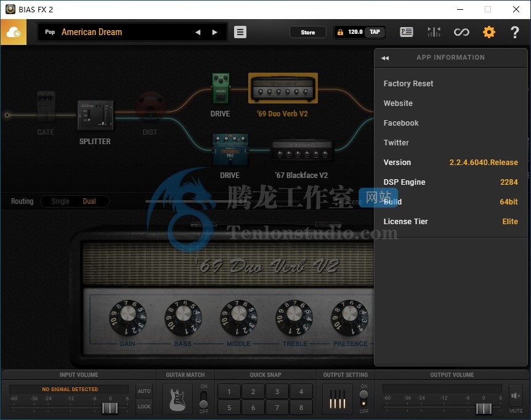
Task: Open the ToneCloud cloud icon
Action: [14, 32]
